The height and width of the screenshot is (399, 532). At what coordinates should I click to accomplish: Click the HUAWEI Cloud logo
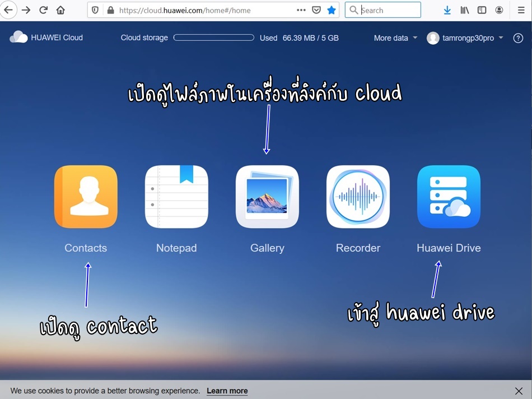[x=46, y=38]
